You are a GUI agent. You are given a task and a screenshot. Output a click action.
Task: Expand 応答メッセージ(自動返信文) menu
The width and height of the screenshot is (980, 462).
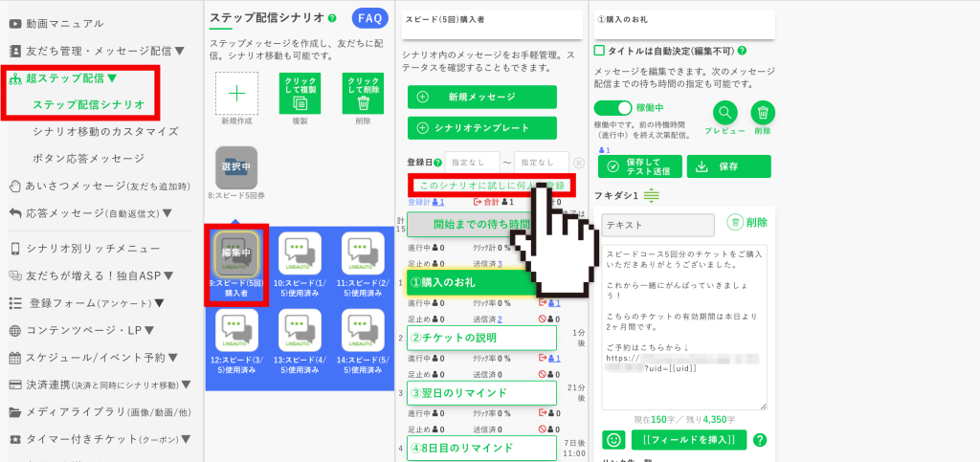pyautogui.click(x=91, y=213)
